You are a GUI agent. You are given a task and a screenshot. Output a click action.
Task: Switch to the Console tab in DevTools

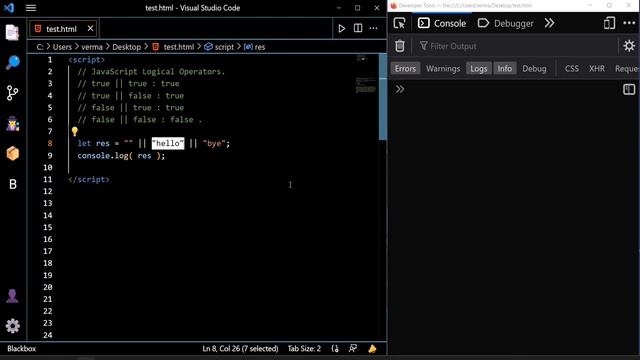pyautogui.click(x=442, y=23)
